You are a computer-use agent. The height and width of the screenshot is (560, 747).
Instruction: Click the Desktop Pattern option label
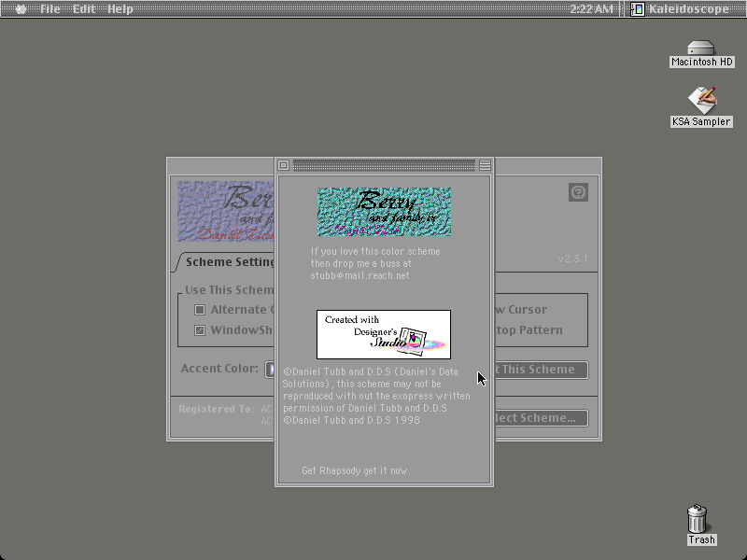point(529,330)
